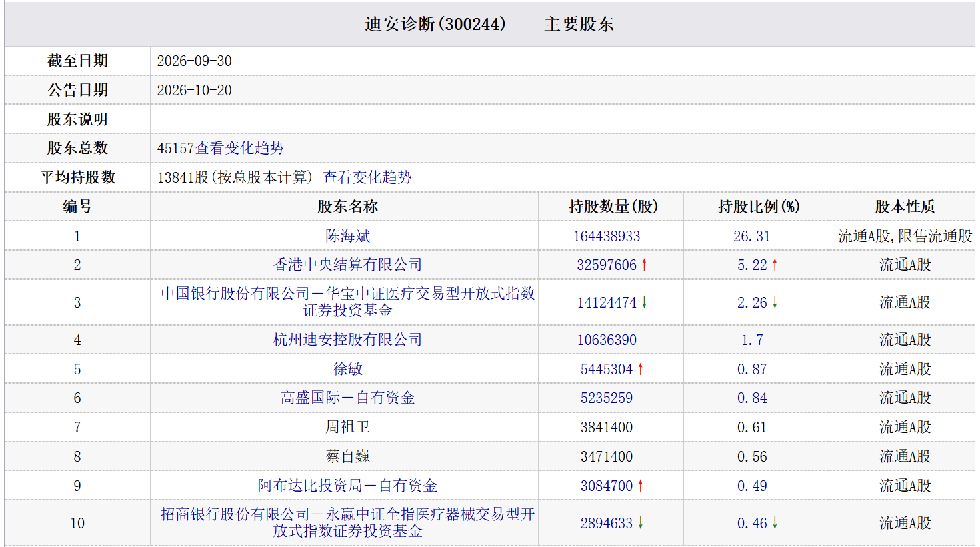Open 阿布达比投资局－自有资金 shareholder link
This screenshot has width=980, height=547.
[347, 486]
